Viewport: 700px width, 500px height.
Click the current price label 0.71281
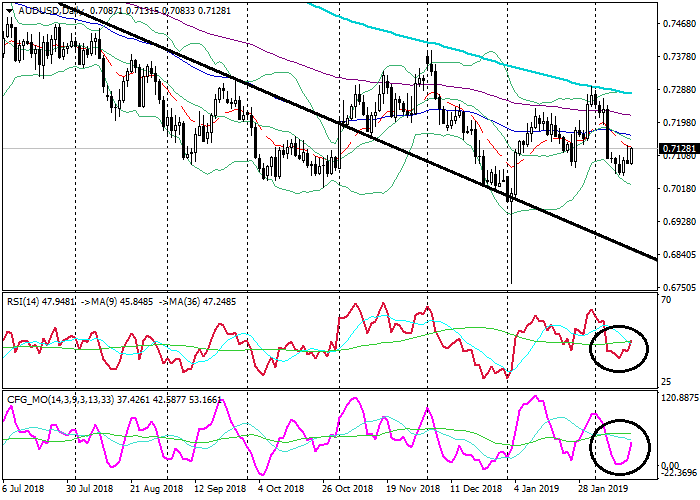click(x=678, y=149)
